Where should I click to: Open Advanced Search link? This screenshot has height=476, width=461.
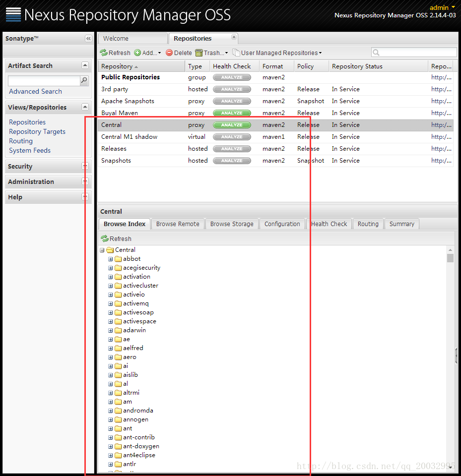point(35,91)
